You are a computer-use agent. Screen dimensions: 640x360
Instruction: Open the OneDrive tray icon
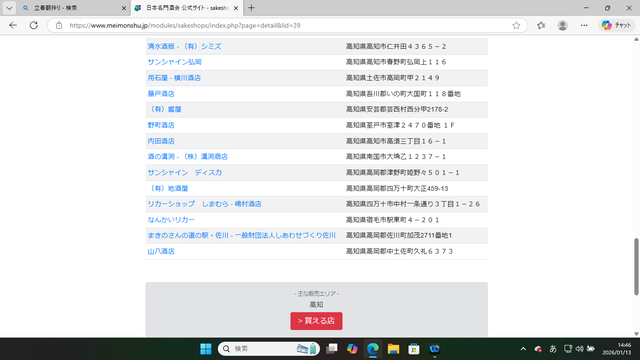538,349
